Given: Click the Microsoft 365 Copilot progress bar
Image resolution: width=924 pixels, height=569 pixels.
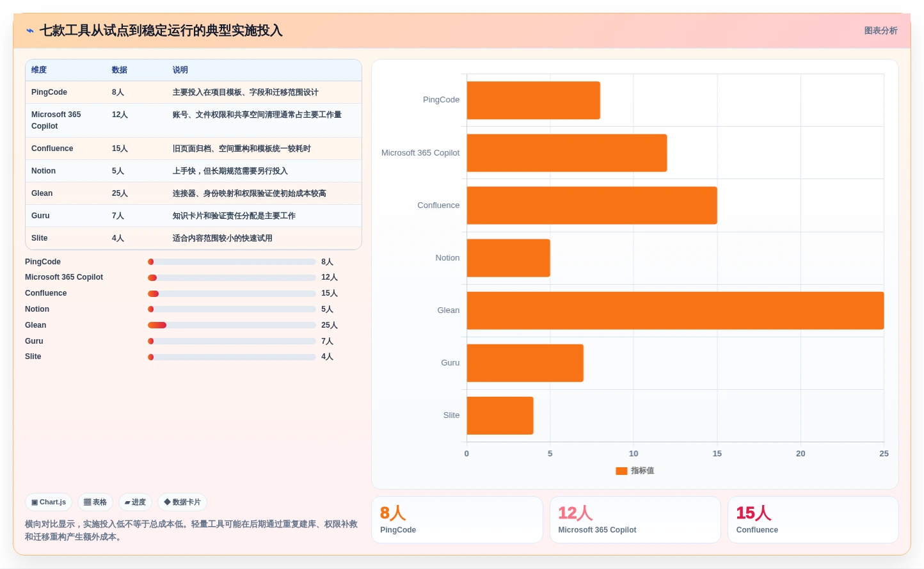Looking at the screenshot, I should point(232,278).
